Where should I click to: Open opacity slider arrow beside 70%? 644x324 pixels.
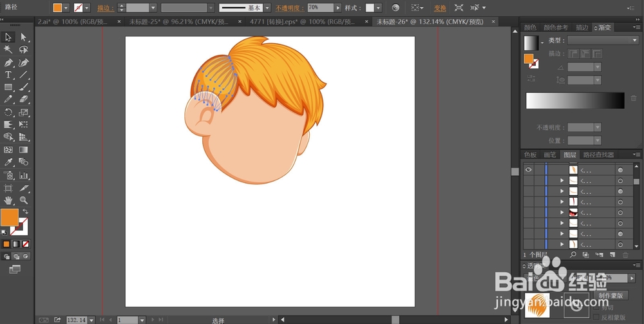[x=338, y=8]
